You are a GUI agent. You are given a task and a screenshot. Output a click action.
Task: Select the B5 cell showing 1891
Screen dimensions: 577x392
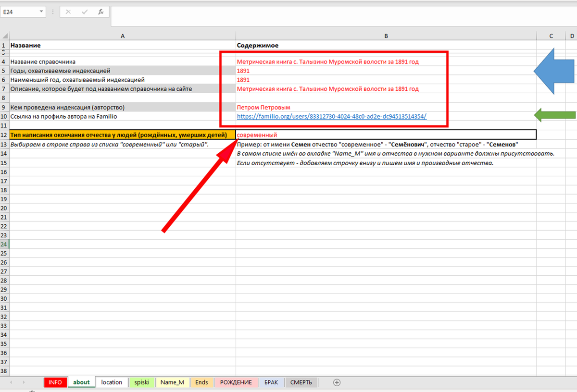point(386,71)
